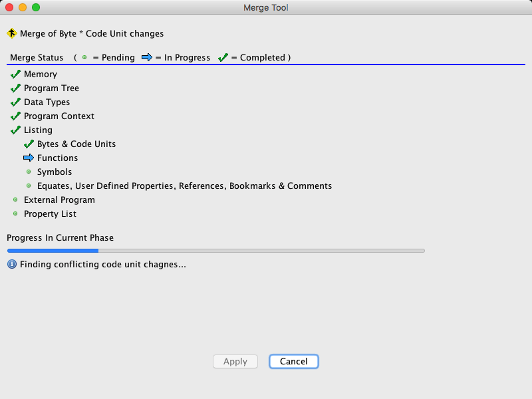Click the green checkmark next to Memory
The width and height of the screenshot is (532, 399).
click(x=15, y=74)
